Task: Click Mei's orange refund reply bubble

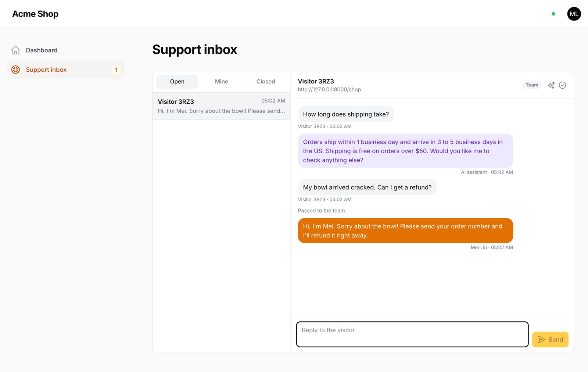Action: [405, 231]
